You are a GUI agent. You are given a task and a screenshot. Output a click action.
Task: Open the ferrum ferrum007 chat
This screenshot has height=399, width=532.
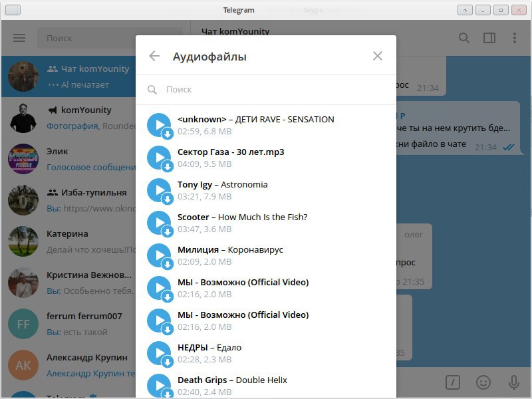coord(68,324)
